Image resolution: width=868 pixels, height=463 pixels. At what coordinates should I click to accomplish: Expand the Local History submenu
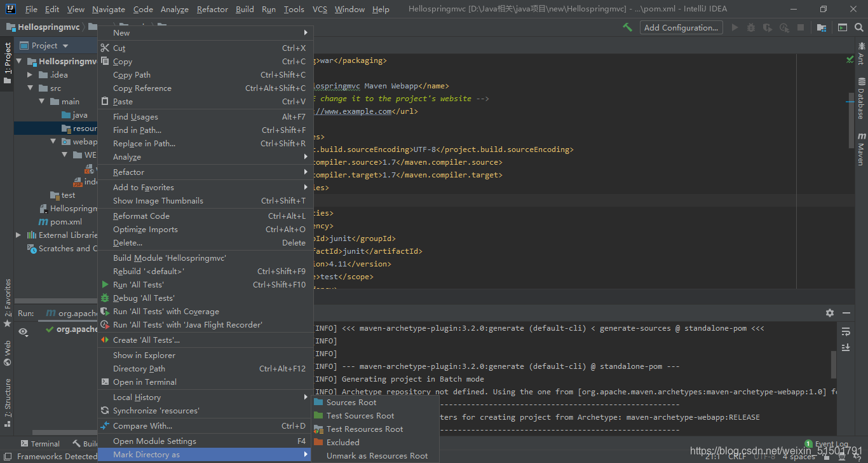click(205, 397)
